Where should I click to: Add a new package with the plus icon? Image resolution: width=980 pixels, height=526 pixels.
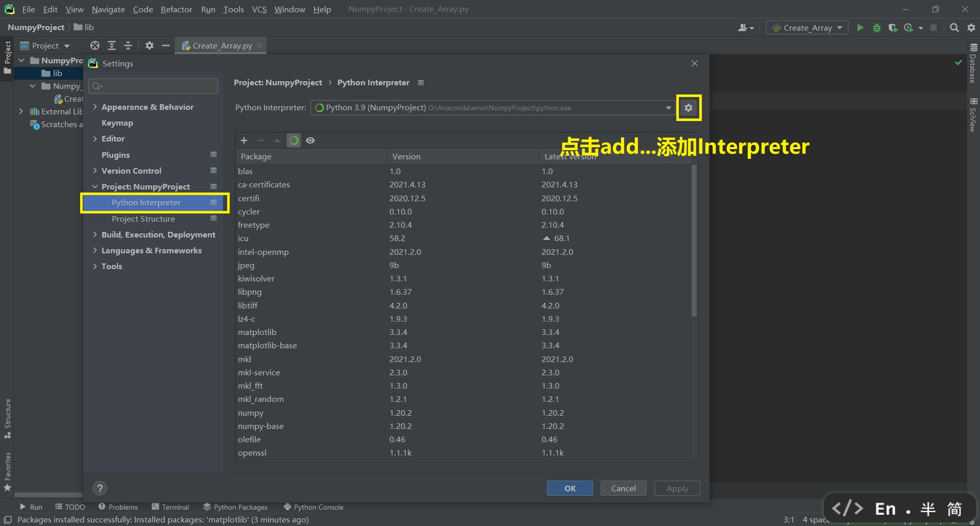coord(244,140)
